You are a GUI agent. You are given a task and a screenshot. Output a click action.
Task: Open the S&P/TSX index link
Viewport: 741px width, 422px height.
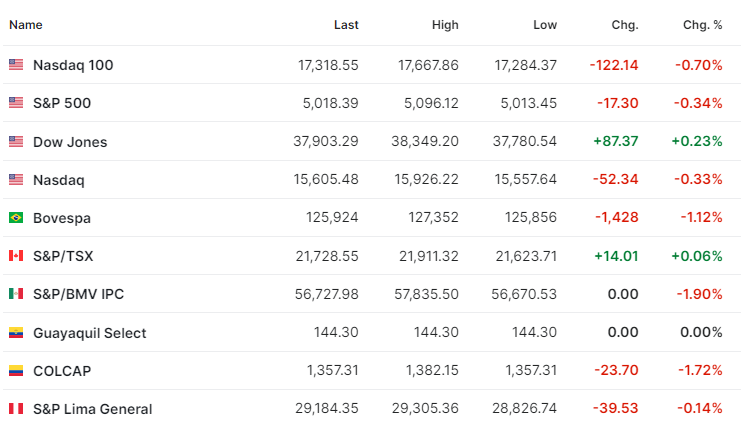coord(63,256)
